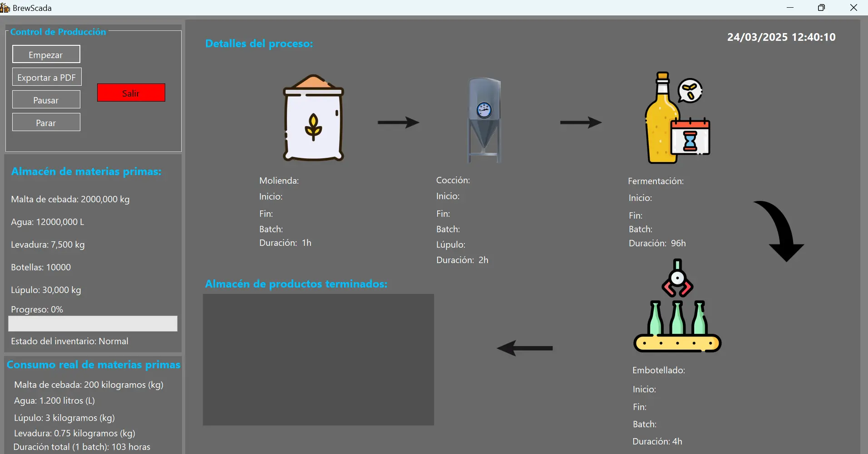This screenshot has height=454, width=868.
Task: Click the arrow between Molienda and Cocción
Action: pos(398,121)
